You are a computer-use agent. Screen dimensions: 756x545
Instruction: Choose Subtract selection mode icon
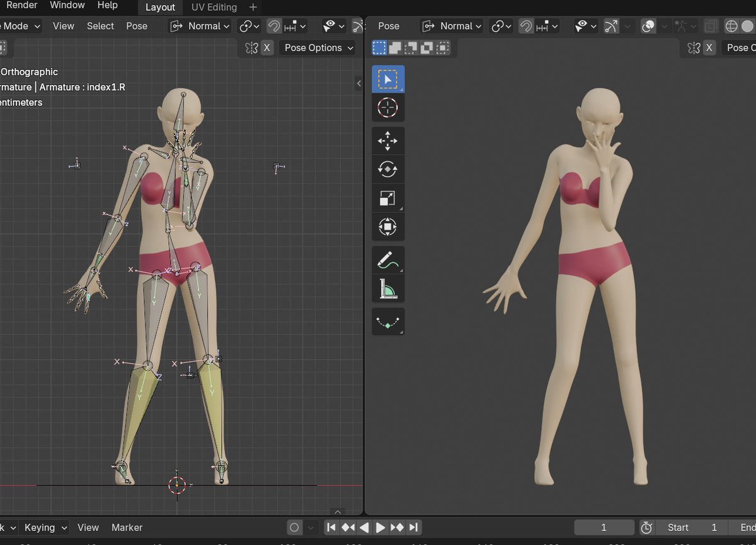[411, 47]
